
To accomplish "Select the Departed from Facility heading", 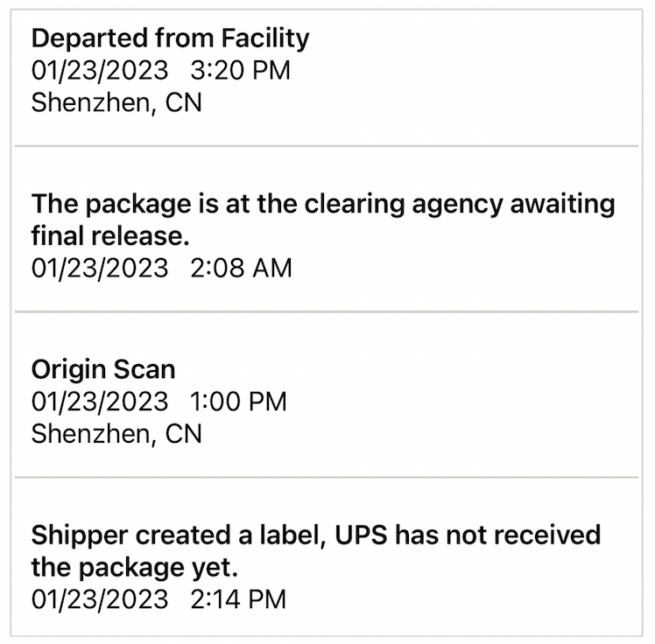I will [x=170, y=38].
